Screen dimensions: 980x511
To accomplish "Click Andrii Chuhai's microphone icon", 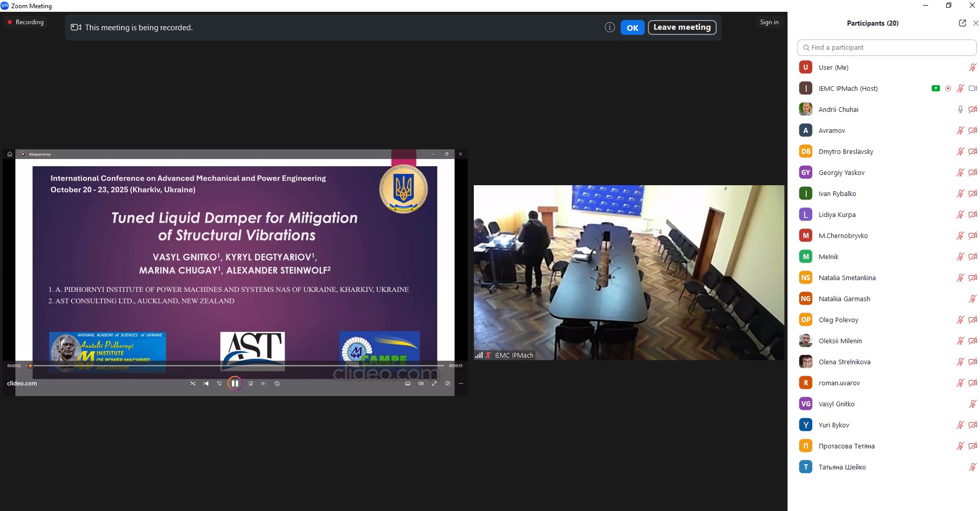I will pyautogui.click(x=960, y=109).
